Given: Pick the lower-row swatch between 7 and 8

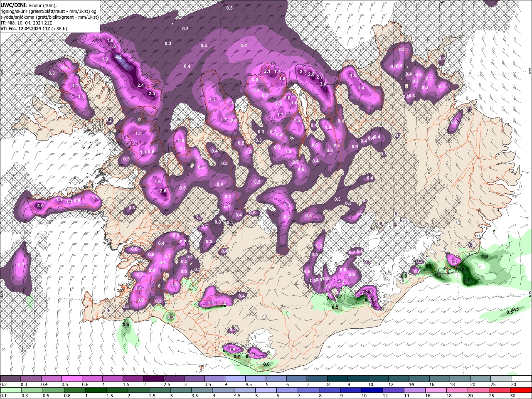Looking at the screenshot, I should click(308, 390).
